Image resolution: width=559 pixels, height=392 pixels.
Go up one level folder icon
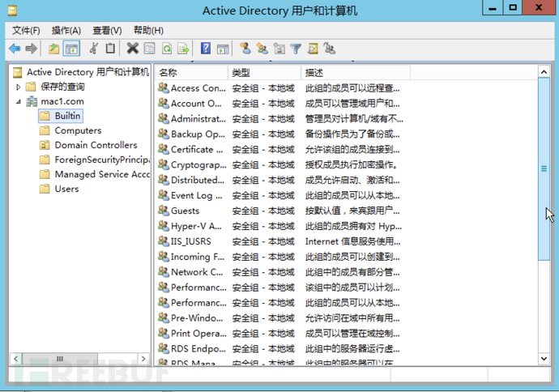click(53, 49)
